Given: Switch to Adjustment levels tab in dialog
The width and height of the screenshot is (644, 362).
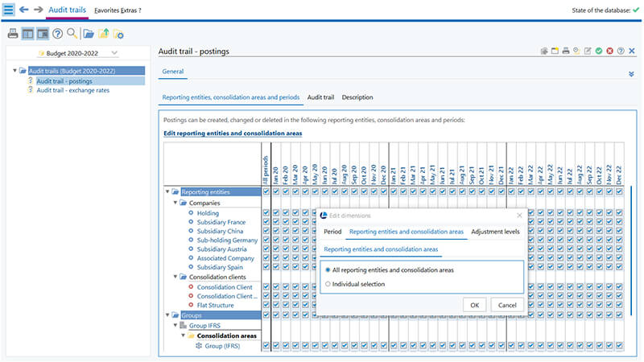Looking at the screenshot, I should coord(495,232).
